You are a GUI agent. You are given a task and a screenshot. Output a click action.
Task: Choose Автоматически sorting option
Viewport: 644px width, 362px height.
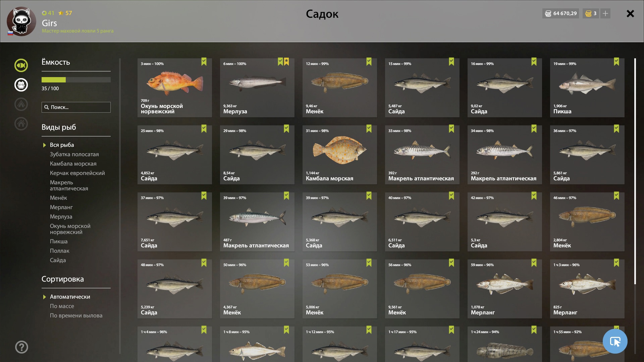(x=70, y=297)
